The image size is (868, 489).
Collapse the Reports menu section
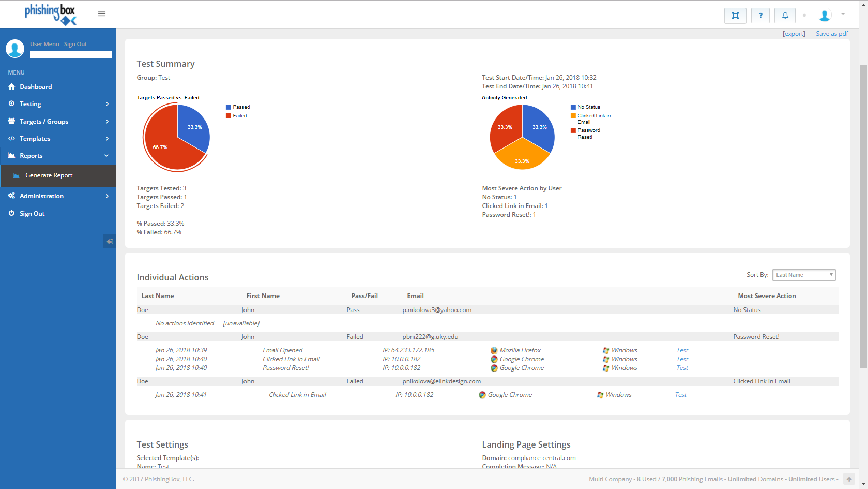[x=58, y=156]
